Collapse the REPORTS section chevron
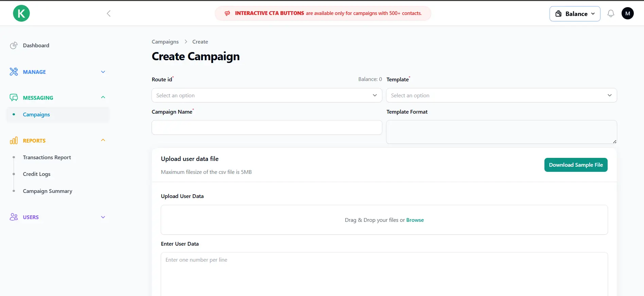The width and height of the screenshot is (644, 296). tap(103, 140)
